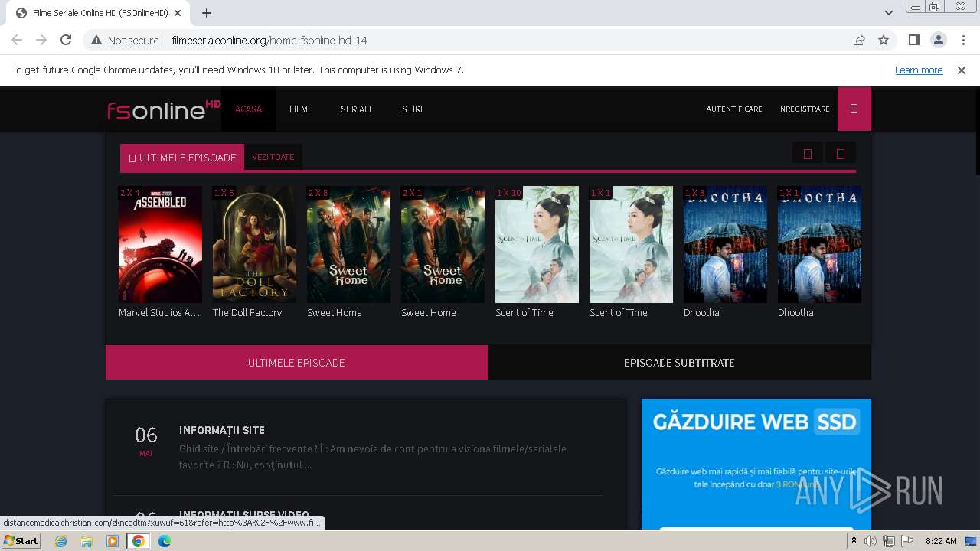Open the Marvel Studios Assembled poster
Viewport: 980px width, 551px height.
click(160, 244)
